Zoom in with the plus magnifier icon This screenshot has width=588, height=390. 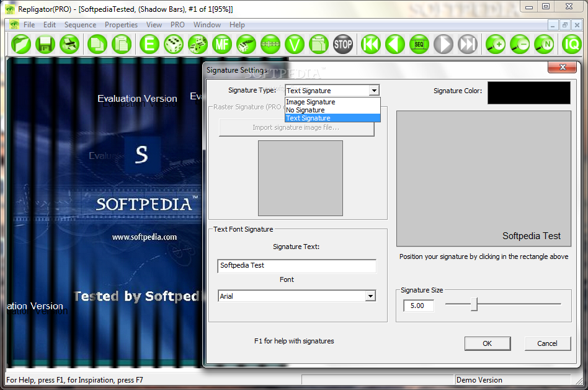pos(496,44)
